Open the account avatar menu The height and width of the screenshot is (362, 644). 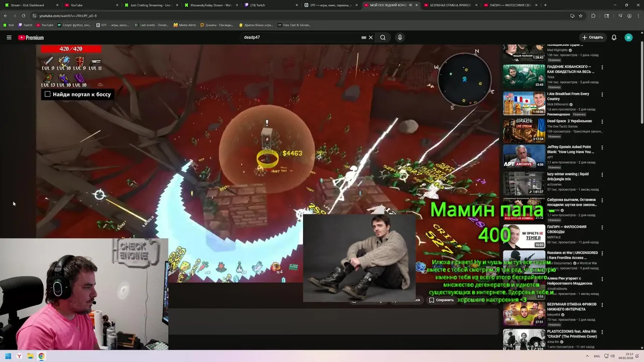(628, 37)
